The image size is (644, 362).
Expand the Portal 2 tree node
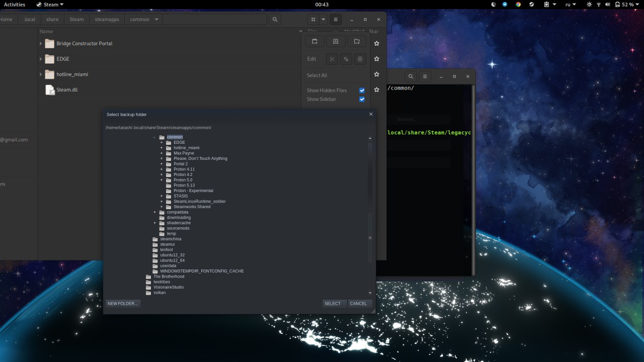162,164
